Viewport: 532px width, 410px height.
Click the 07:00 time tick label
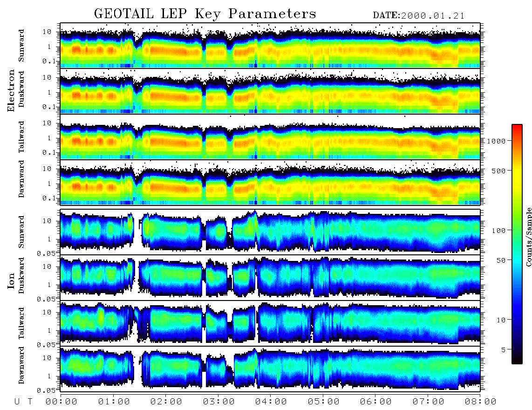[x=429, y=402]
